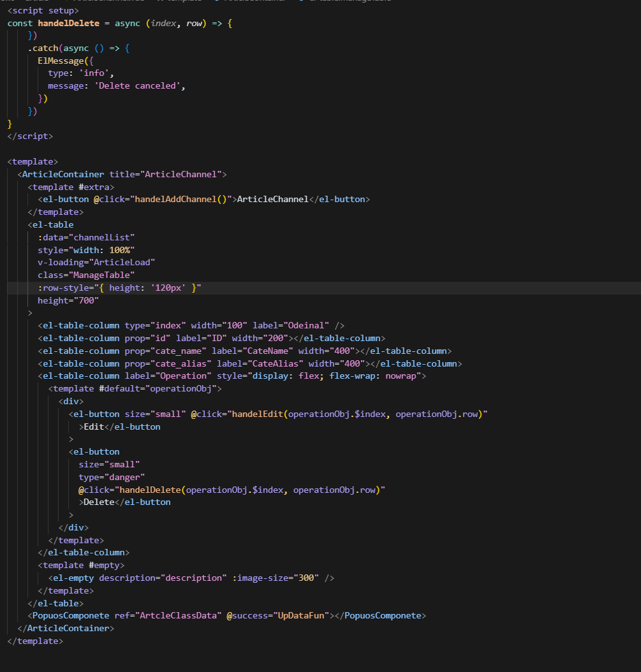Screen dimensions: 641x672
Task: Place cursor on 'ElMessage({' call
Action: 66,61
